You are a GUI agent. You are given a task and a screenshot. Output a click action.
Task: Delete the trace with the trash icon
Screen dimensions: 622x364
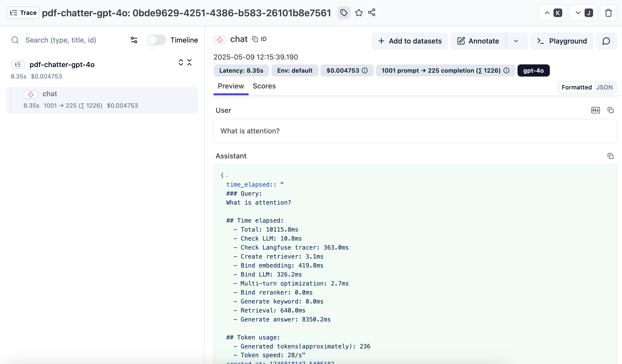point(608,13)
